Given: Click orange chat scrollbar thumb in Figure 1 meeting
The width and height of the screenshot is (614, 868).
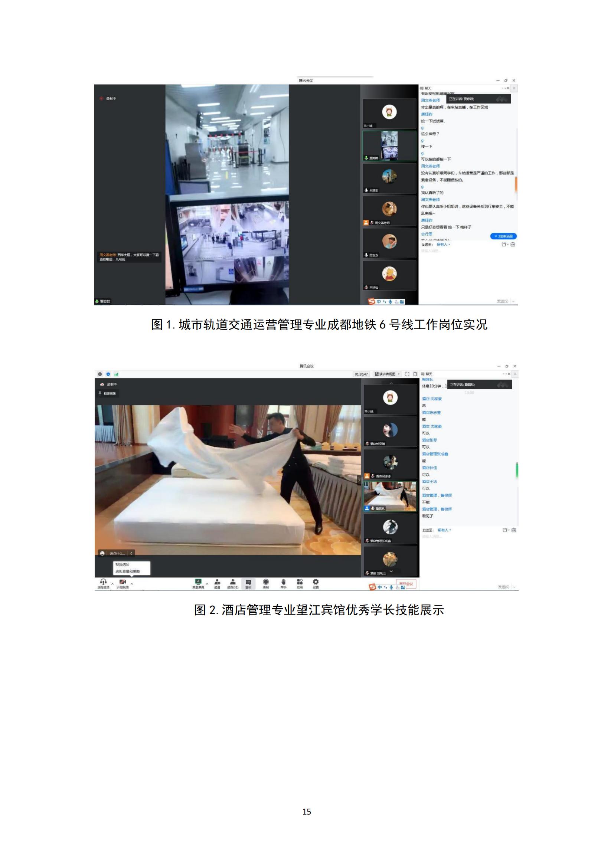Looking at the screenshot, I should click(x=516, y=184).
